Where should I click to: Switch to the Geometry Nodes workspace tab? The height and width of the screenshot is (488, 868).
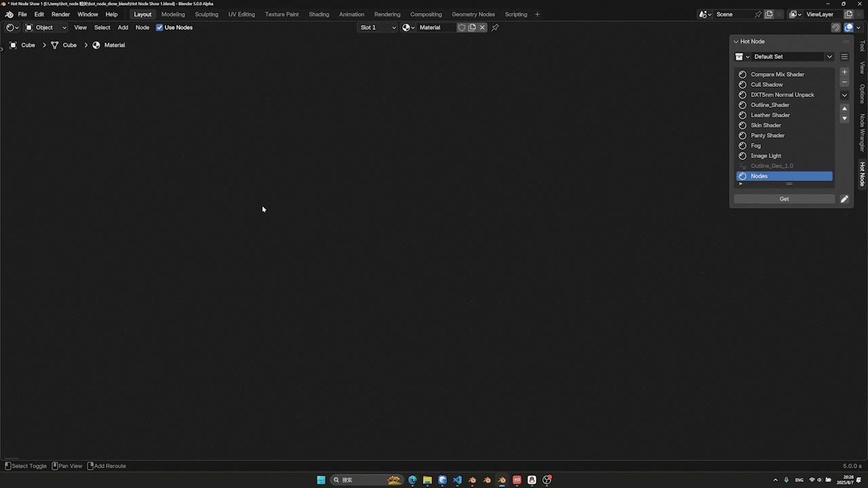(473, 14)
